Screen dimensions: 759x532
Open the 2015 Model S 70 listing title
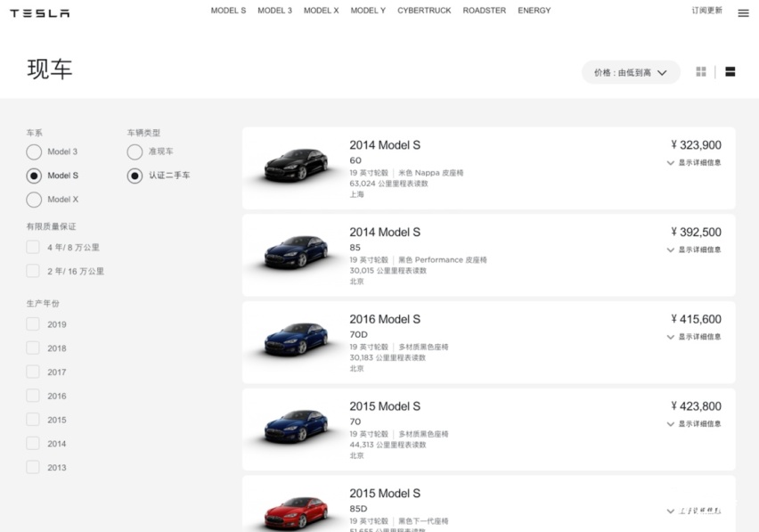(385, 406)
